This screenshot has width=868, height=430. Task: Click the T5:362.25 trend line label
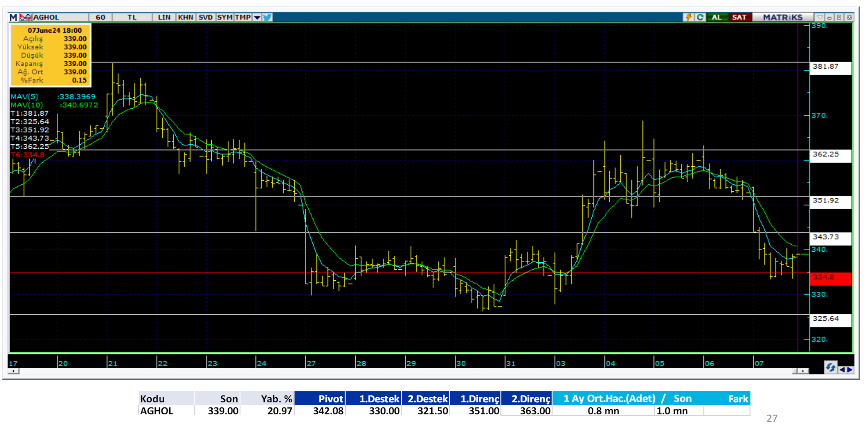[x=30, y=147]
